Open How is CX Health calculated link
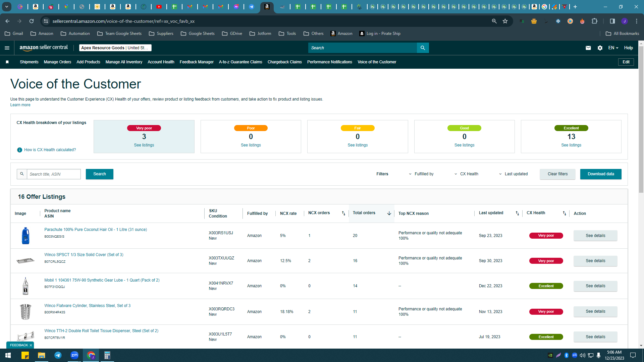Image resolution: width=644 pixels, height=362 pixels. (50, 150)
